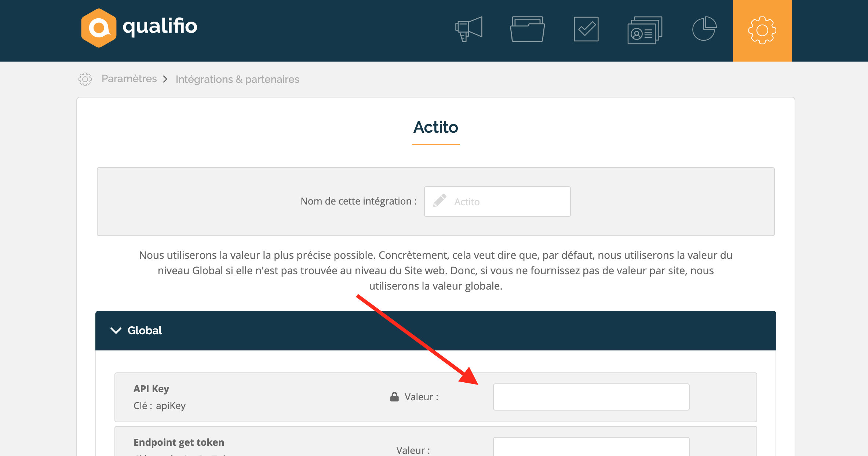868x456 pixels.
Task: Open the checkmark tasks icon
Action: point(586,29)
